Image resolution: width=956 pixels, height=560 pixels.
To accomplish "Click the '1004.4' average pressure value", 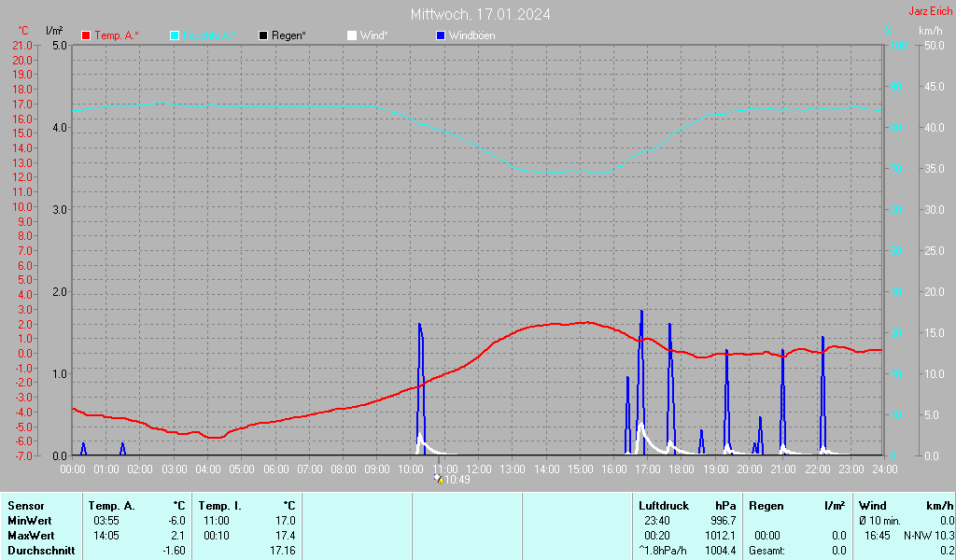I will coord(721,551).
